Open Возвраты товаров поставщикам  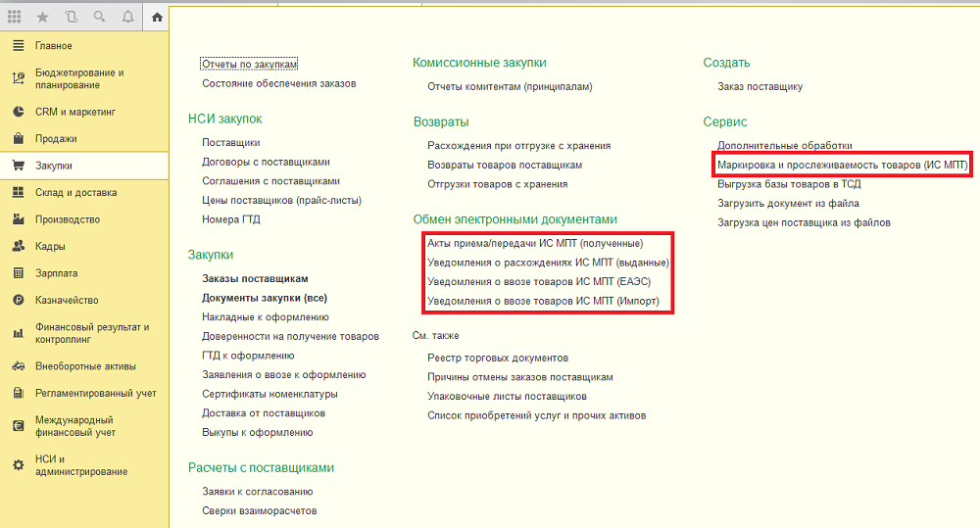505,165
